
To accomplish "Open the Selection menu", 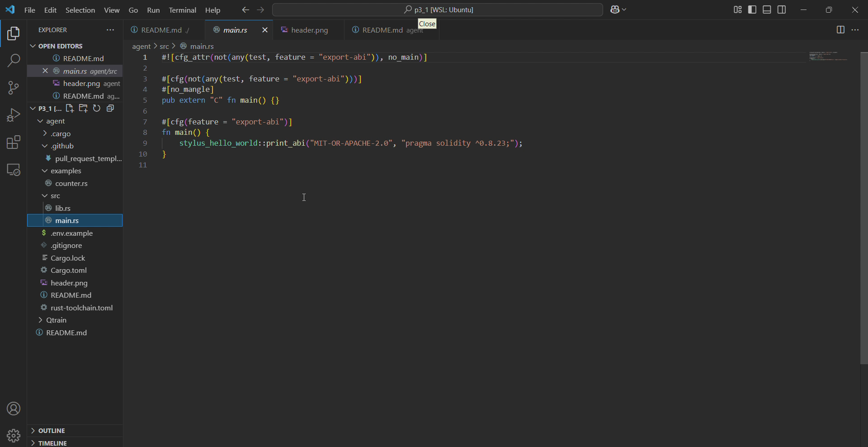I will 80,10.
